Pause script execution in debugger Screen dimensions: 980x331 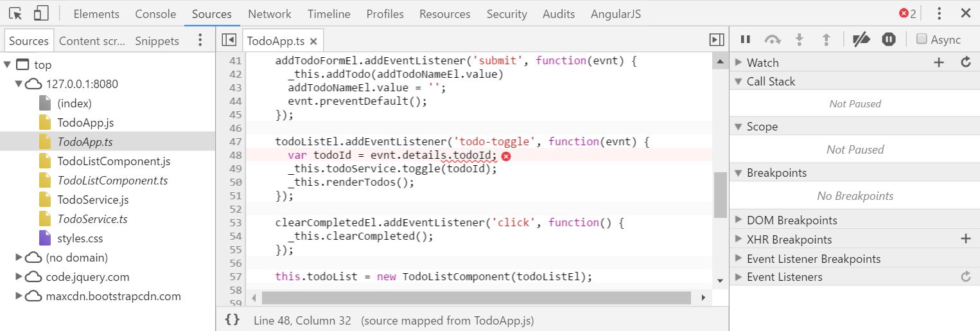[x=745, y=40]
